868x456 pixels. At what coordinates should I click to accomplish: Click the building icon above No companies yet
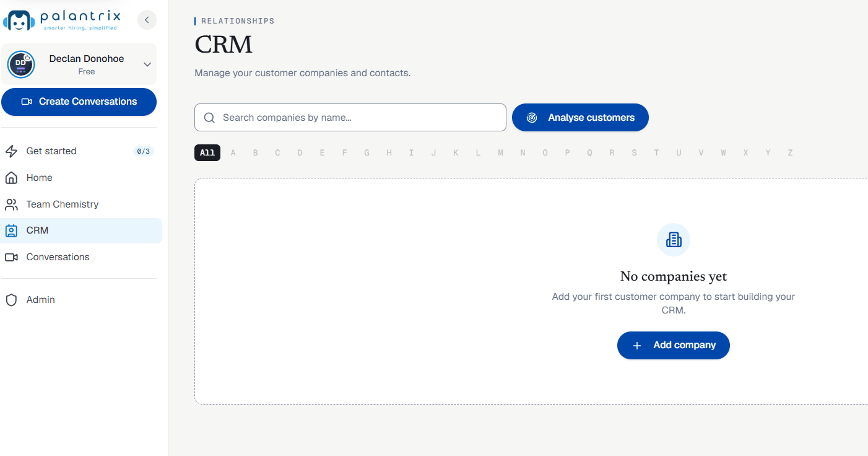pos(674,240)
